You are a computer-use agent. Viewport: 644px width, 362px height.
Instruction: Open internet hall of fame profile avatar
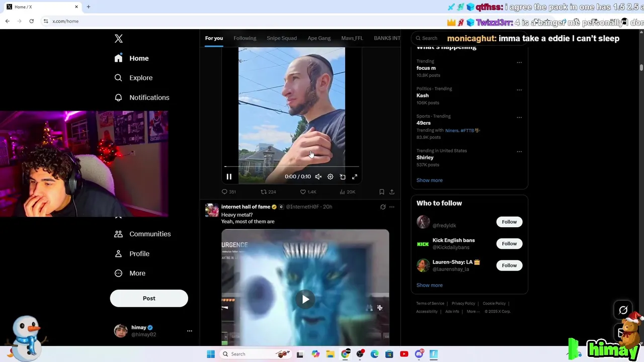(x=212, y=210)
